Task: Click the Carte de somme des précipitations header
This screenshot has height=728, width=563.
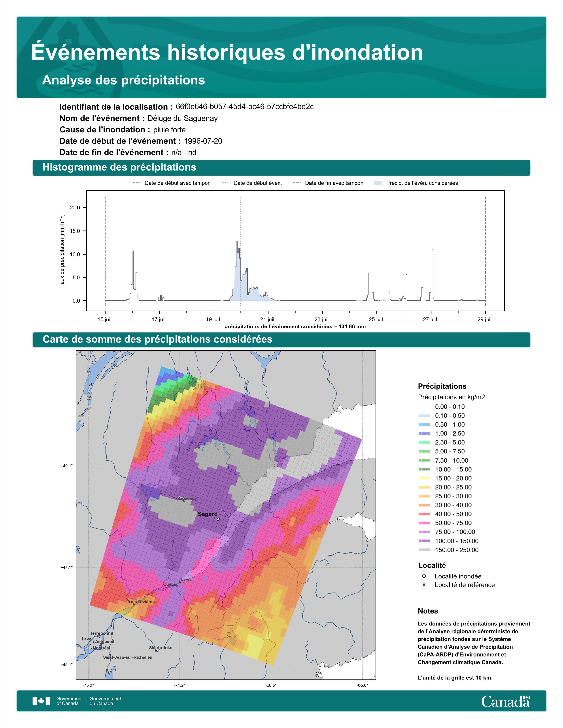Action: [x=157, y=339]
